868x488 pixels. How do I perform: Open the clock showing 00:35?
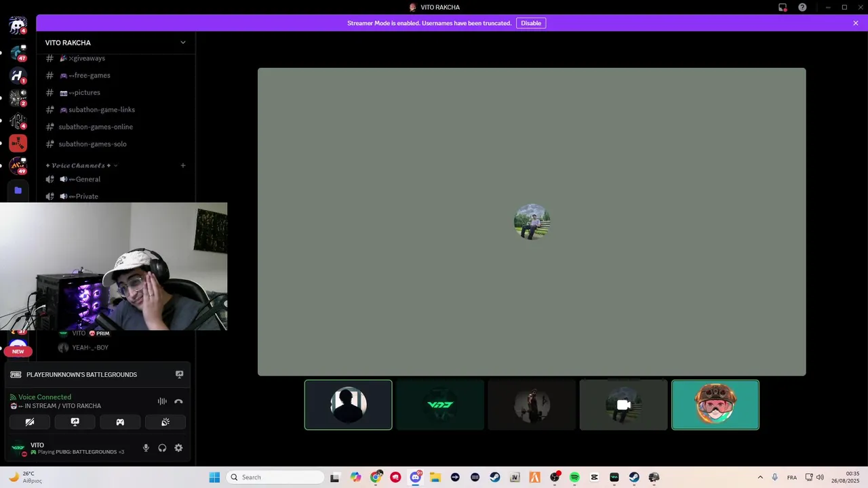tap(846, 477)
